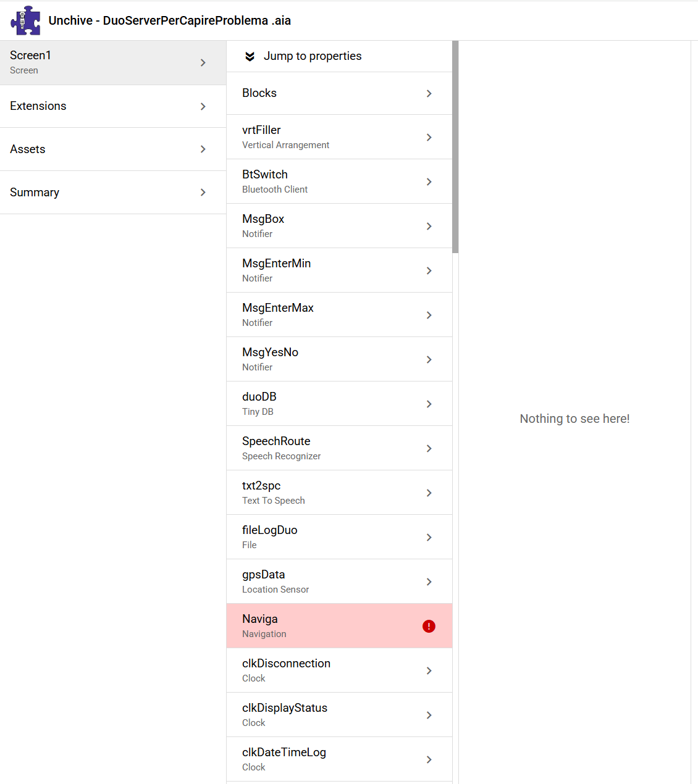This screenshot has width=698, height=784.
Task: Click the Jump to properties link
Action: 313,56
